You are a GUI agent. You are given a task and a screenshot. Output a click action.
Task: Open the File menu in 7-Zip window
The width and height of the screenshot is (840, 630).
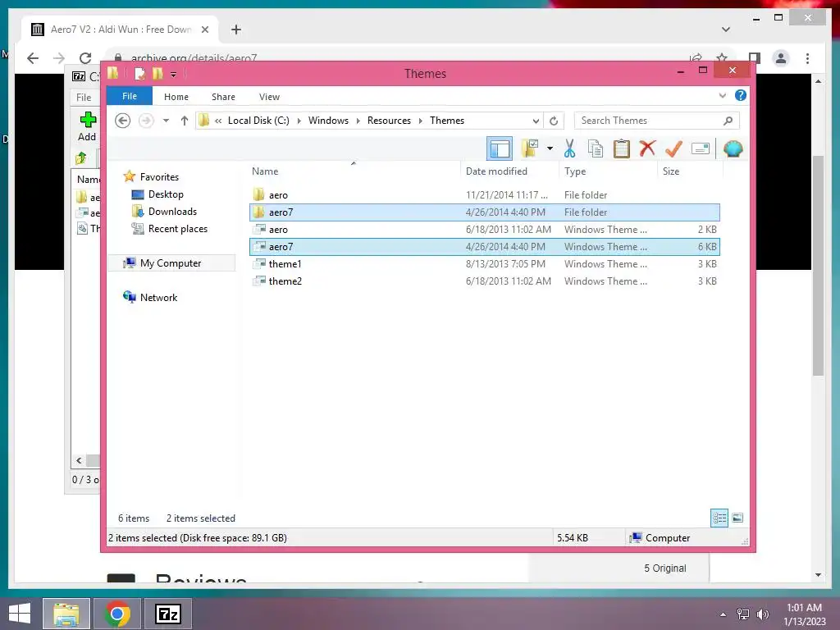coord(84,97)
